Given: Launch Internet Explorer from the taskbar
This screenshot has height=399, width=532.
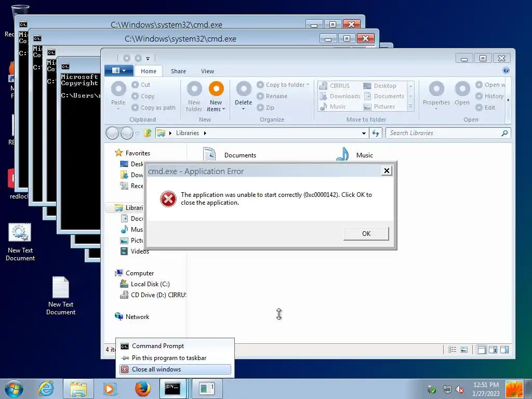Looking at the screenshot, I should [46, 389].
